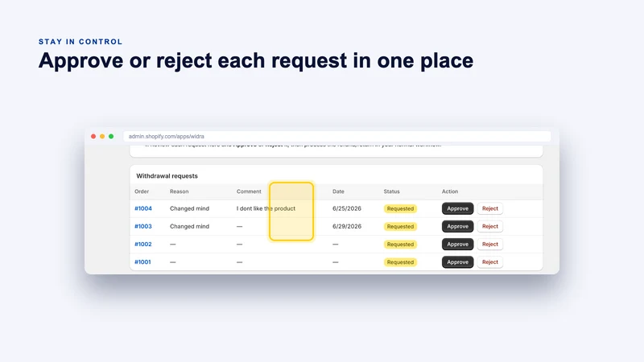Click the 'STAY IN CONTROL' label
Viewport: 644px width, 362px height.
point(80,42)
